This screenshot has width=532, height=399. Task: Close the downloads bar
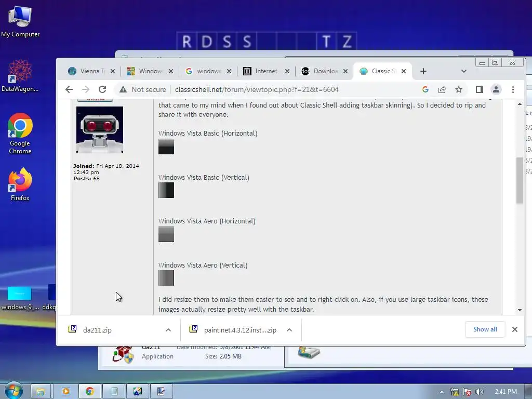(515, 329)
